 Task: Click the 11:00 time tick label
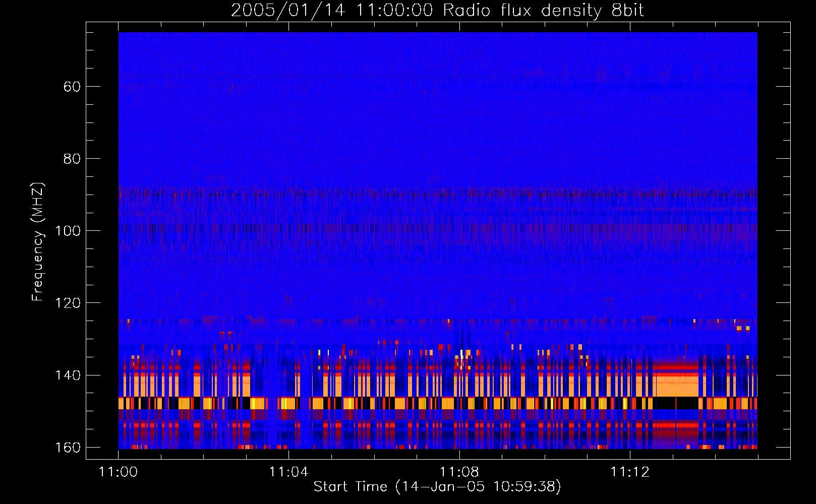118,472
